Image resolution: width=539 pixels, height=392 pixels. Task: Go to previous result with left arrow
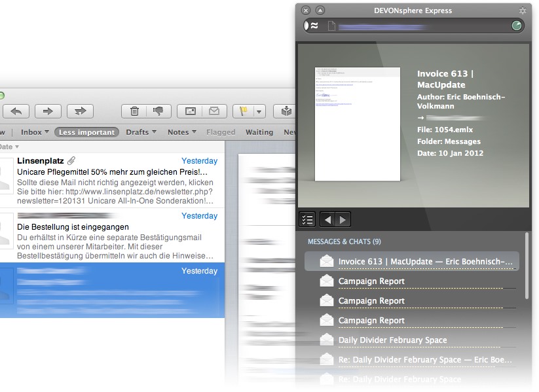[x=327, y=219]
